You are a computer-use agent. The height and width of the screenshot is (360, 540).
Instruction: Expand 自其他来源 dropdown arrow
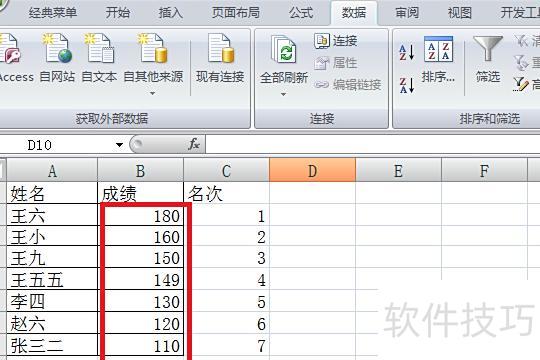(x=153, y=93)
